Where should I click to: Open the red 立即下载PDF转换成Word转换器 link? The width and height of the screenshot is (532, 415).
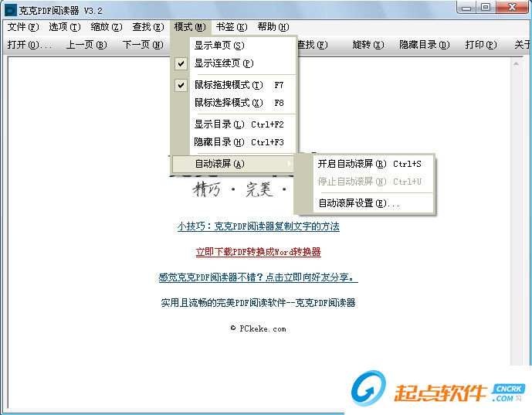(258, 252)
